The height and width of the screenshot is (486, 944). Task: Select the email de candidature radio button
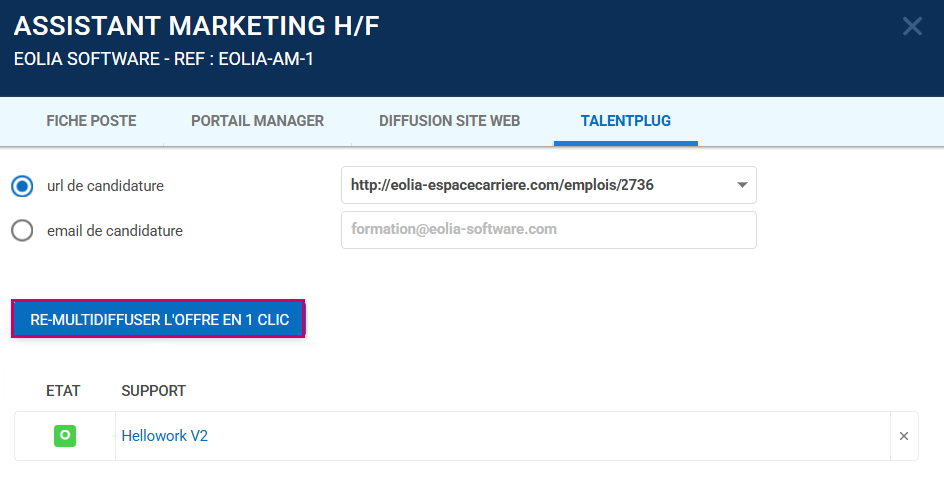click(22, 231)
